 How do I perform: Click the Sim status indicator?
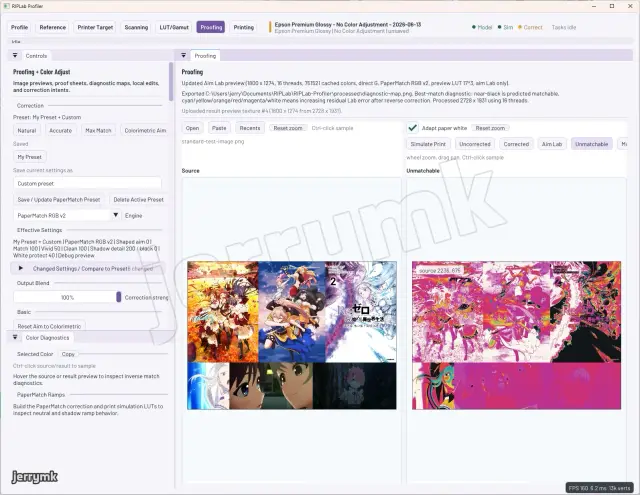point(505,27)
